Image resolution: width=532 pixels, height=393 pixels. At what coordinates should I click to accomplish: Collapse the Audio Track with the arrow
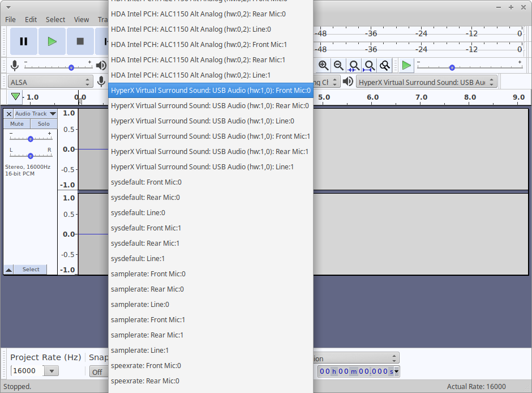coord(7,269)
